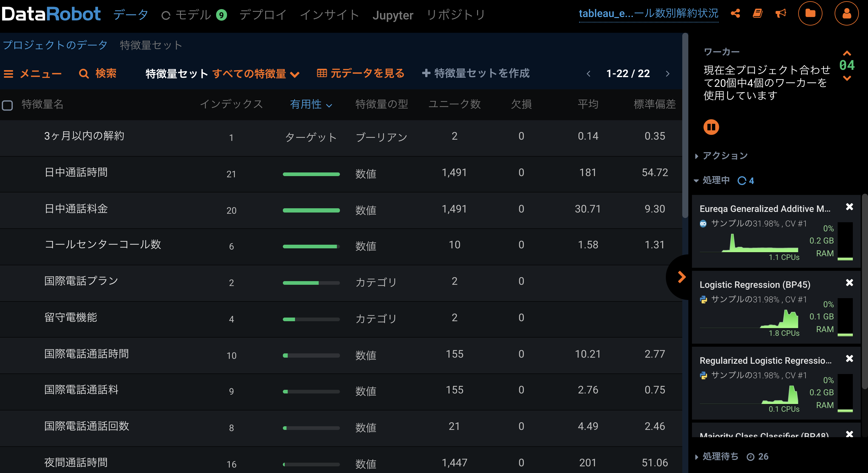Open the デプロイ tab
This screenshot has height=473, width=868.
tap(263, 15)
